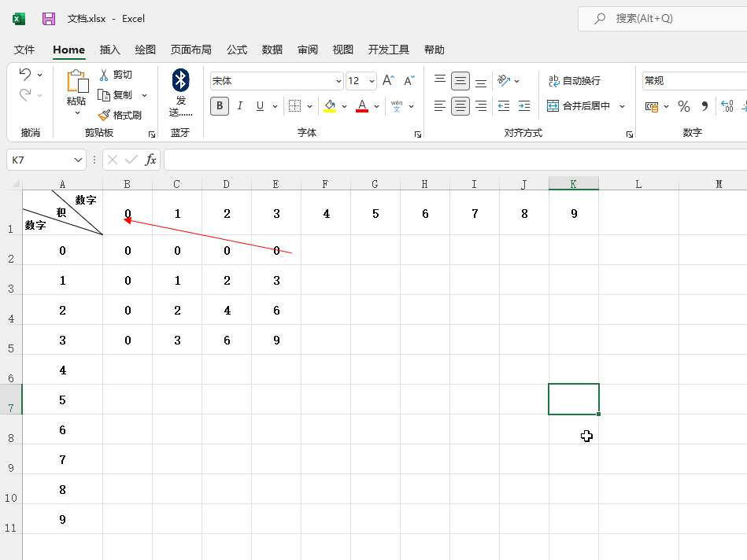Expand the paste options arrow
This screenshot has height=560, width=747.
coord(77,113)
